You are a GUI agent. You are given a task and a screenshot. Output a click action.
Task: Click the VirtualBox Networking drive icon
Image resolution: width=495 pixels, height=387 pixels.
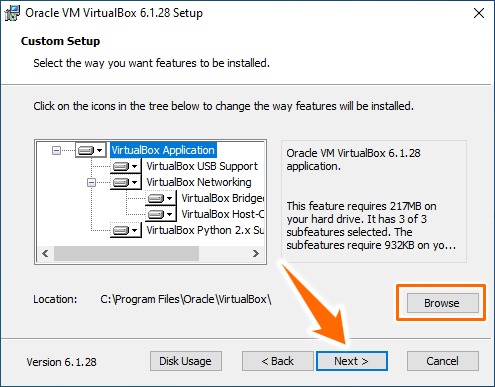point(126,182)
